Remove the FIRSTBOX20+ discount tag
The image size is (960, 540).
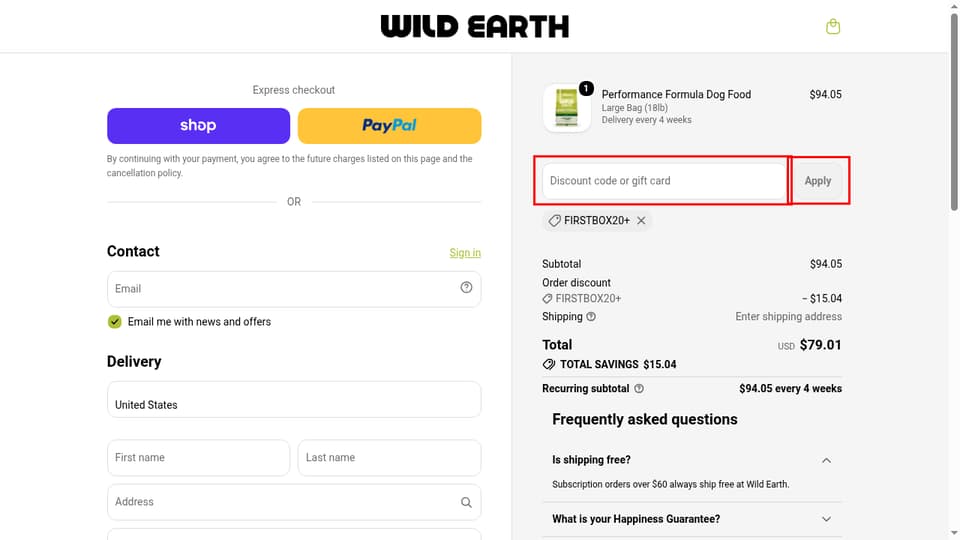tap(641, 220)
